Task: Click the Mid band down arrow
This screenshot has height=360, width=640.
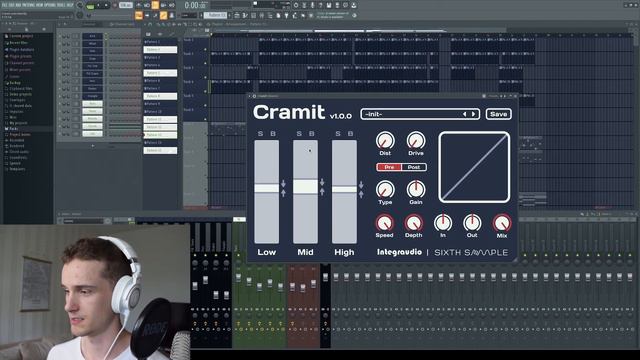Action: click(322, 182)
